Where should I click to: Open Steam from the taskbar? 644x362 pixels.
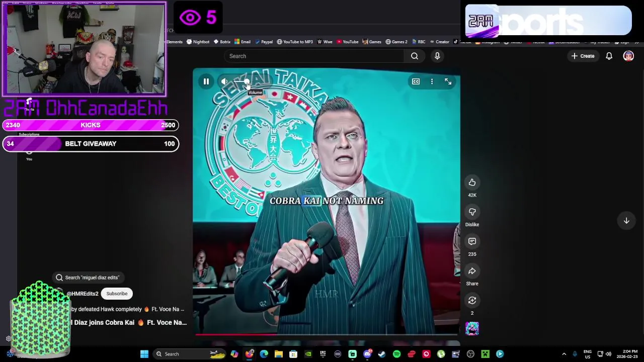[382, 354]
